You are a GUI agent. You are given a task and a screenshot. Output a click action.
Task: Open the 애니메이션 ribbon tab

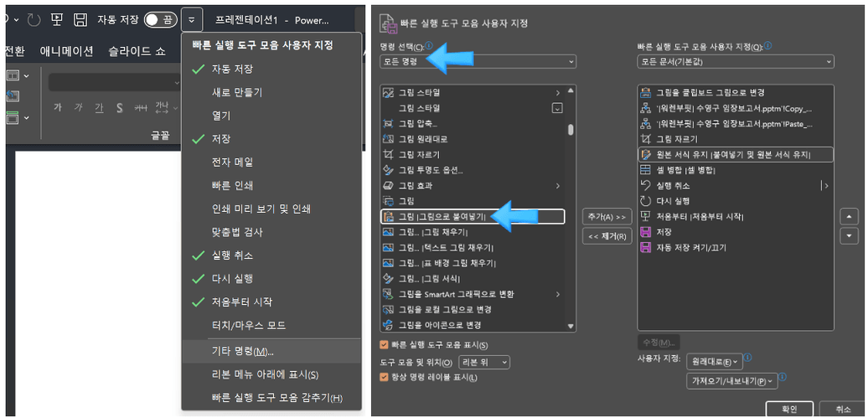click(66, 51)
